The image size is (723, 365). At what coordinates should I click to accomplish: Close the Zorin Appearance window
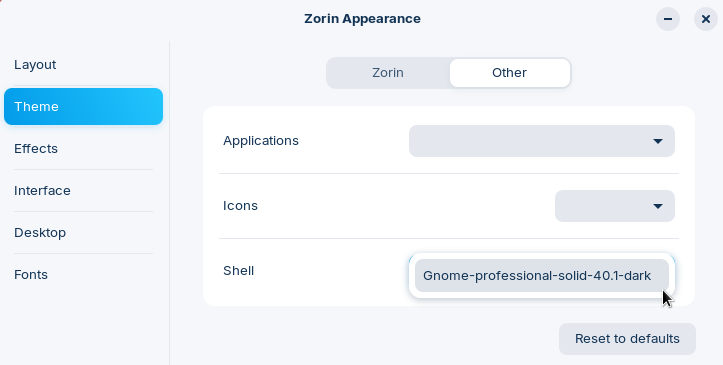coord(705,19)
